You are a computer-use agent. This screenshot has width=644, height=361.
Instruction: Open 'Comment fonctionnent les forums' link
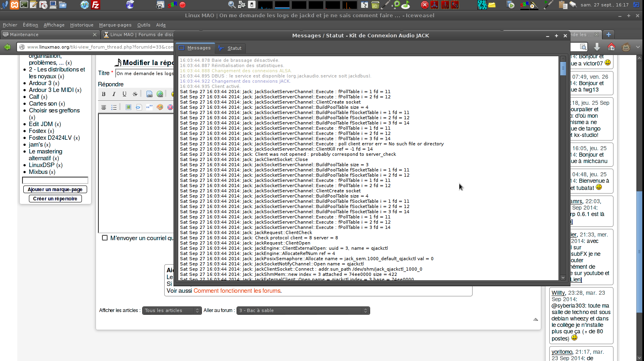pyautogui.click(x=237, y=291)
